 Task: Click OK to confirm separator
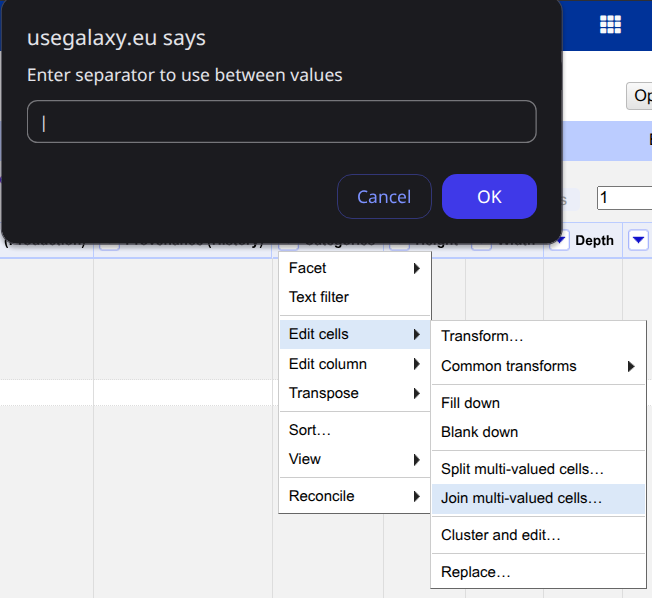point(489,197)
